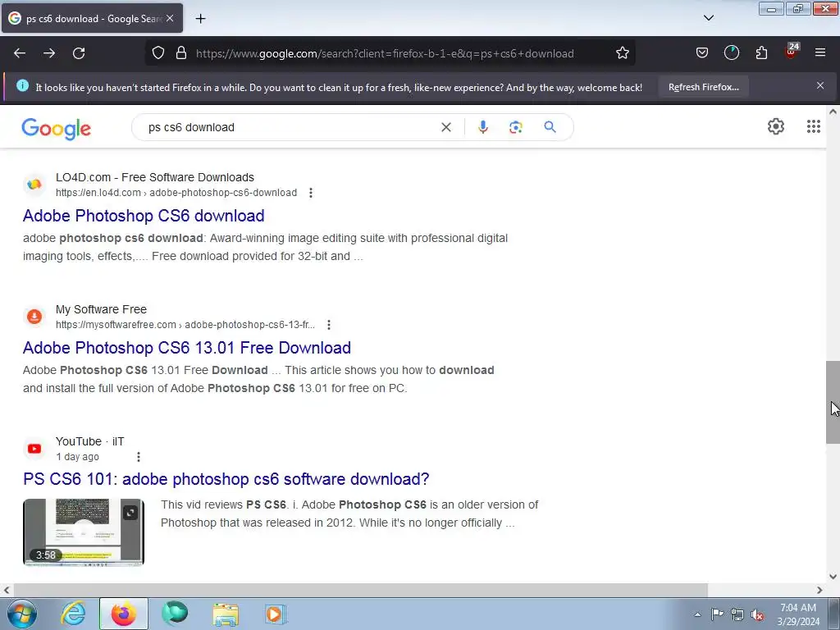The image size is (840, 630).
Task: Open the taskbar clock showing 7:04 AM
Action: (x=798, y=614)
